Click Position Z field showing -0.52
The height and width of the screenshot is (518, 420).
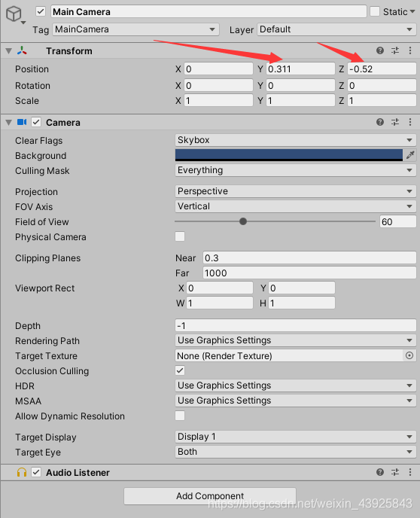(x=382, y=69)
